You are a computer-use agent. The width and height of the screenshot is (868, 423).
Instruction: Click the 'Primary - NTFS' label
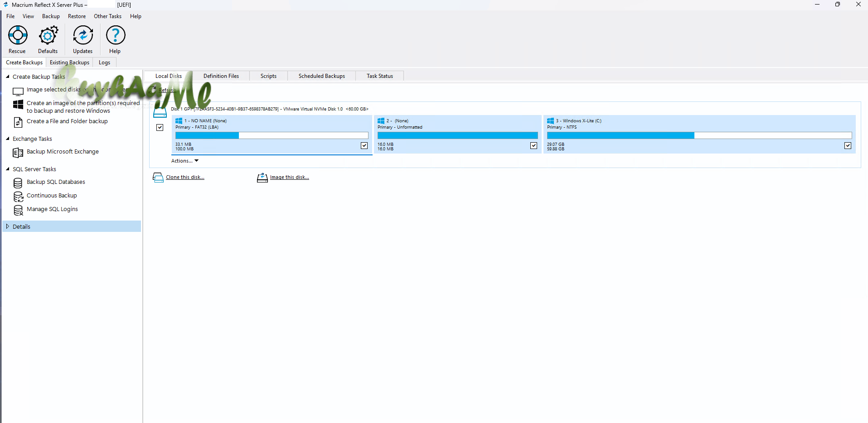click(562, 127)
